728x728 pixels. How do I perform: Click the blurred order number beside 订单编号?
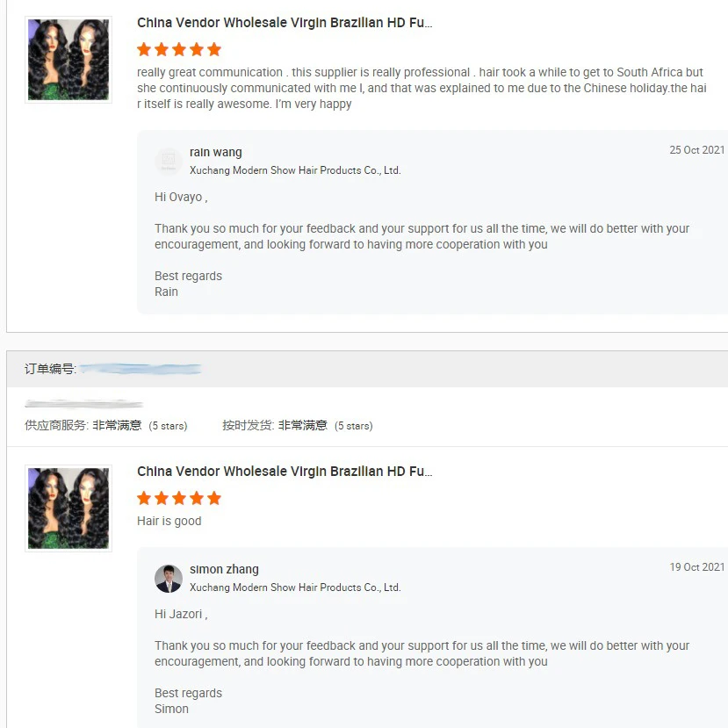pyautogui.click(x=141, y=369)
